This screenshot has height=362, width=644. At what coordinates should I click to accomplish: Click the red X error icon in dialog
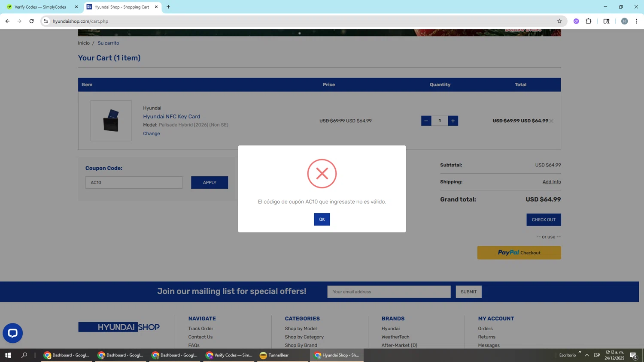pyautogui.click(x=322, y=174)
